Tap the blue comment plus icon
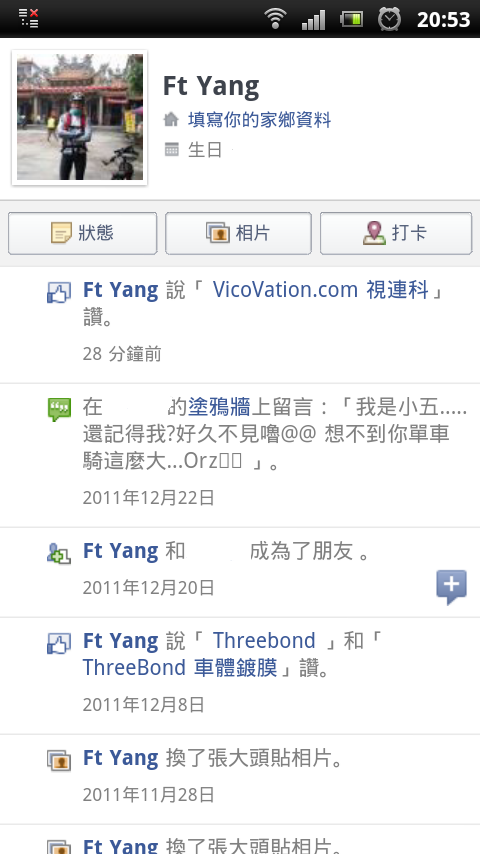The height and width of the screenshot is (854, 480). (x=451, y=587)
